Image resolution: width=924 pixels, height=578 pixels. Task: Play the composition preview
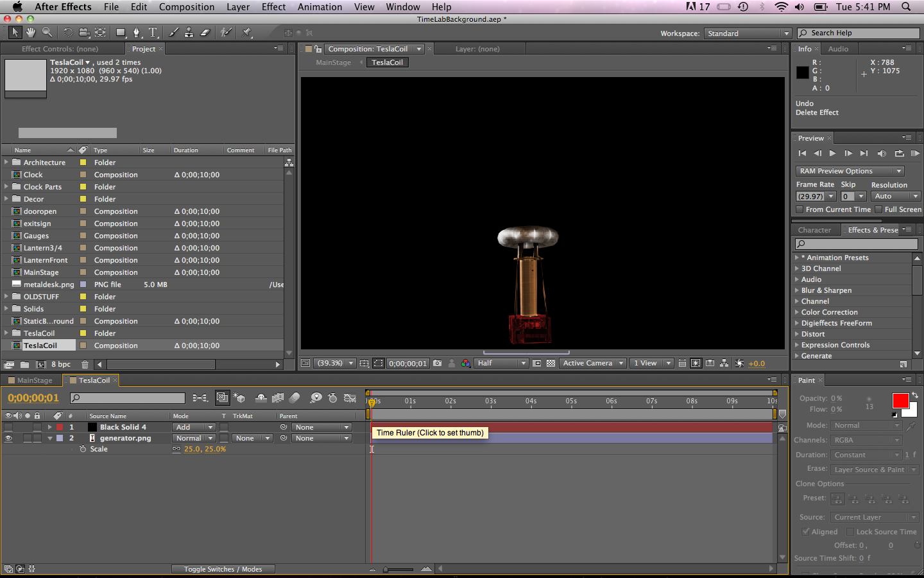click(x=833, y=153)
